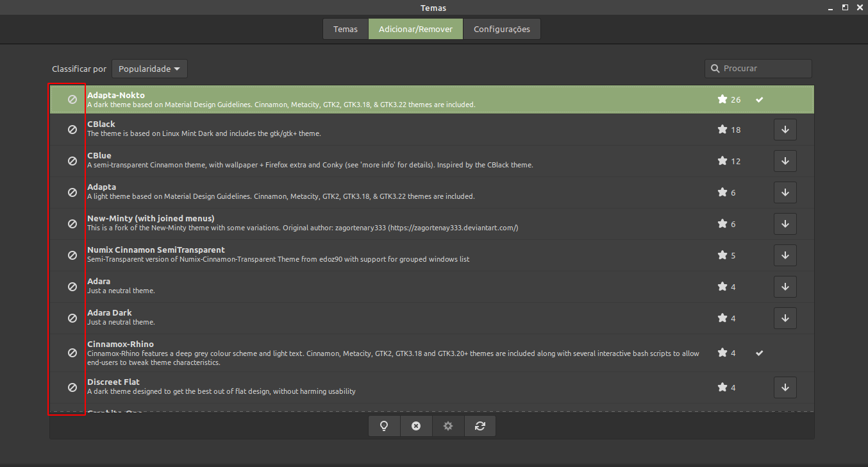Image resolution: width=868 pixels, height=467 pixels.
Task: Click the Classificar por label
Action: click(x=79, y=69)
